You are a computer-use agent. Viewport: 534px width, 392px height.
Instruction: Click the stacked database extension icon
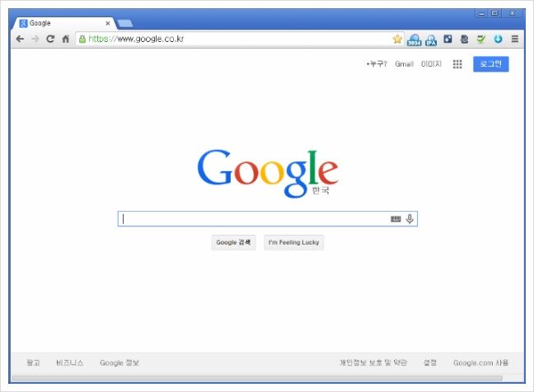(464, 40)
